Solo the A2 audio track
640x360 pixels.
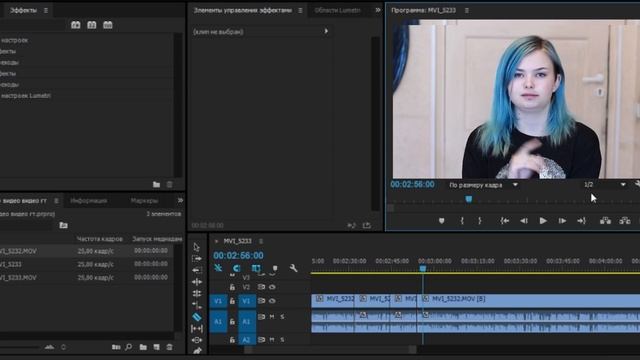pos(282,340)
